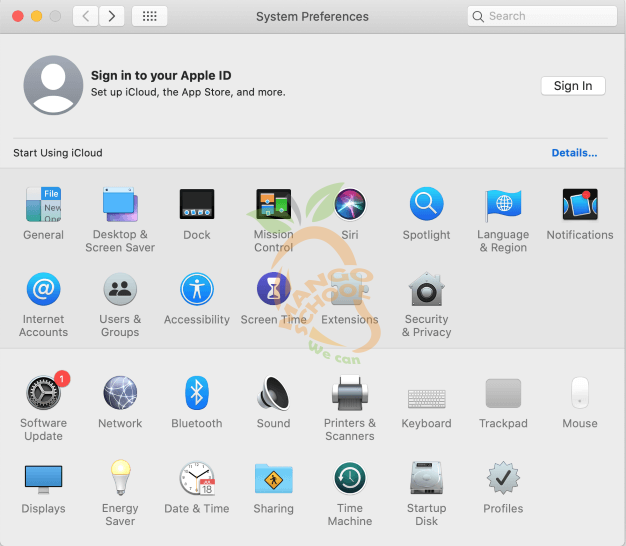626x546 pixels.
Task: Show all preferences grid button
Action: pyautogui.click(x=150, y=16)
